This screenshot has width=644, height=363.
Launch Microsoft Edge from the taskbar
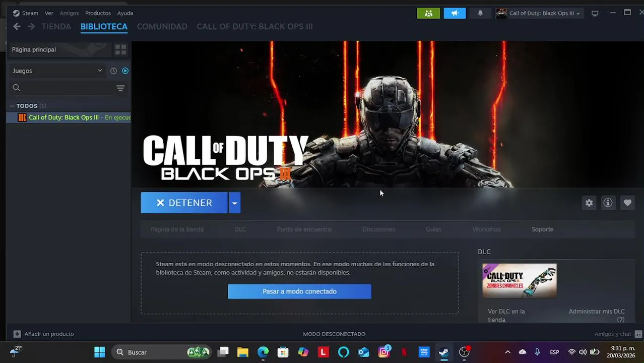tap(263, 352)
